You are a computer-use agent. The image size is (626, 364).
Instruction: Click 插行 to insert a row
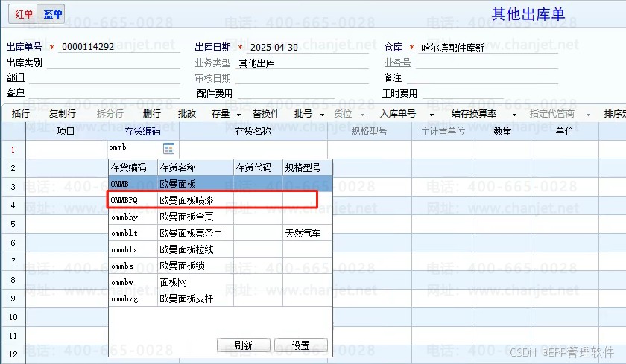(x=20, y=114)
